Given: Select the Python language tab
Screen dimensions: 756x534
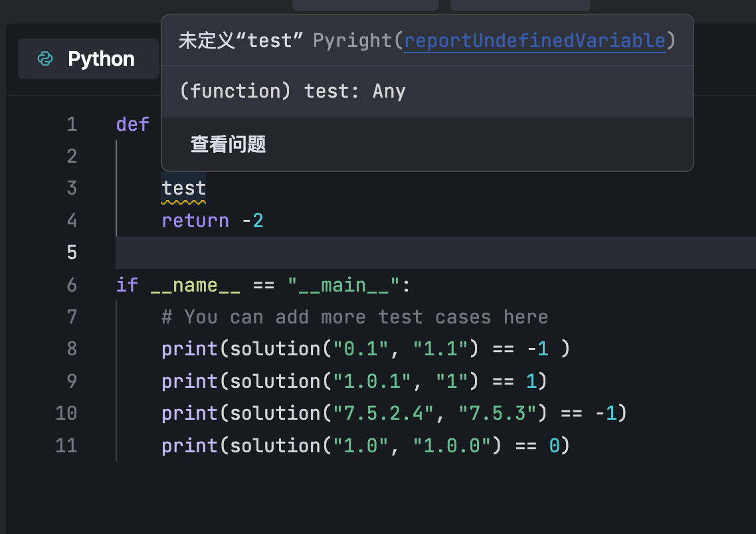Looking at the screenshot, I should [x=88, y=59].
